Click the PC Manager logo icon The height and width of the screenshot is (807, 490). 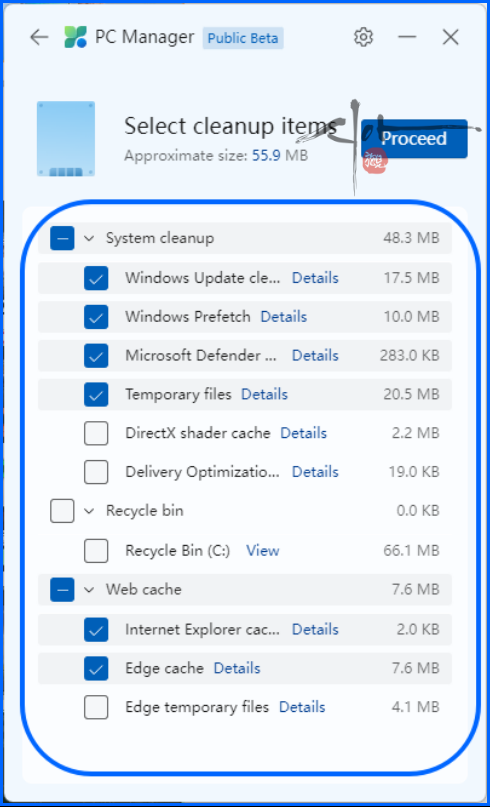click(x=76, y=38)
